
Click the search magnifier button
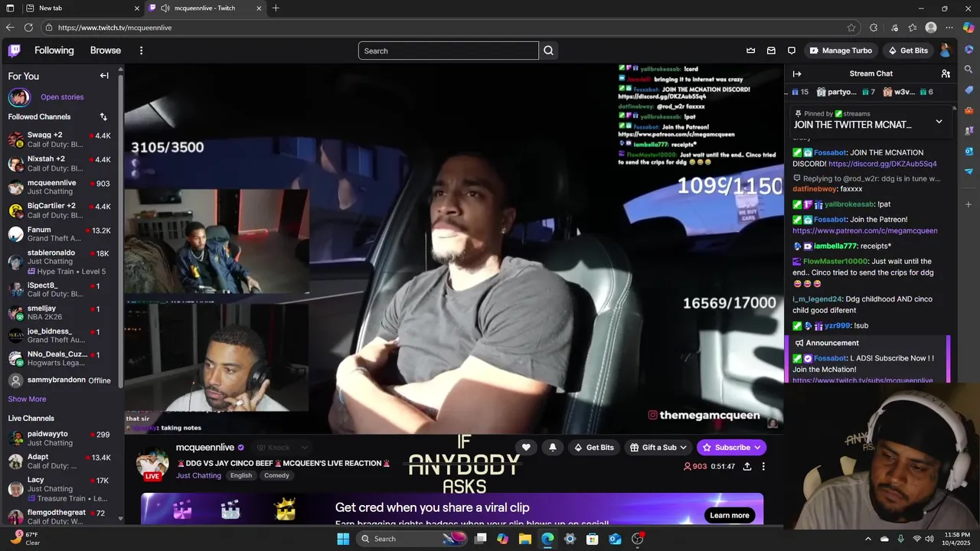pyautogui.click(x=548, y=51)
